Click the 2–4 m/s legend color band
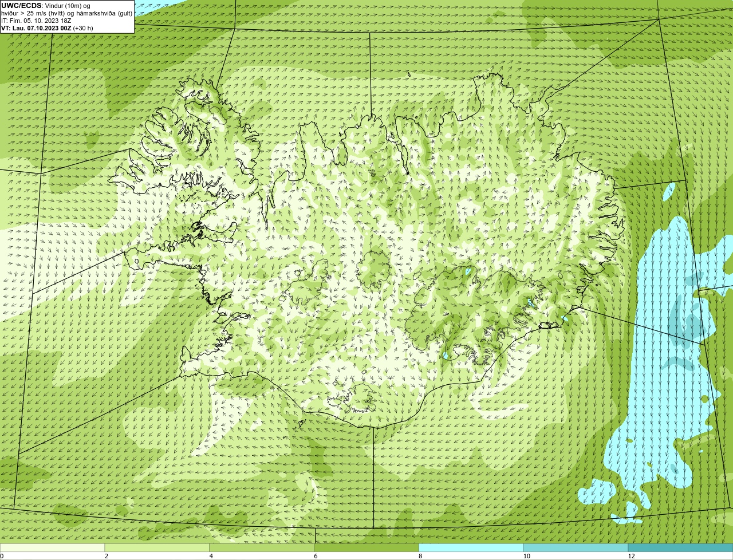 [x=157, y=548]
